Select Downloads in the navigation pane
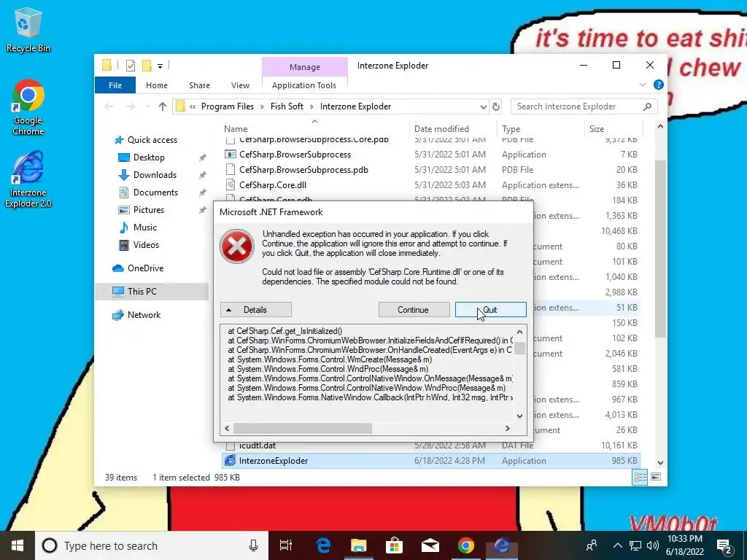747x560 pixels. pyautogui.click(x=155, y=175)
